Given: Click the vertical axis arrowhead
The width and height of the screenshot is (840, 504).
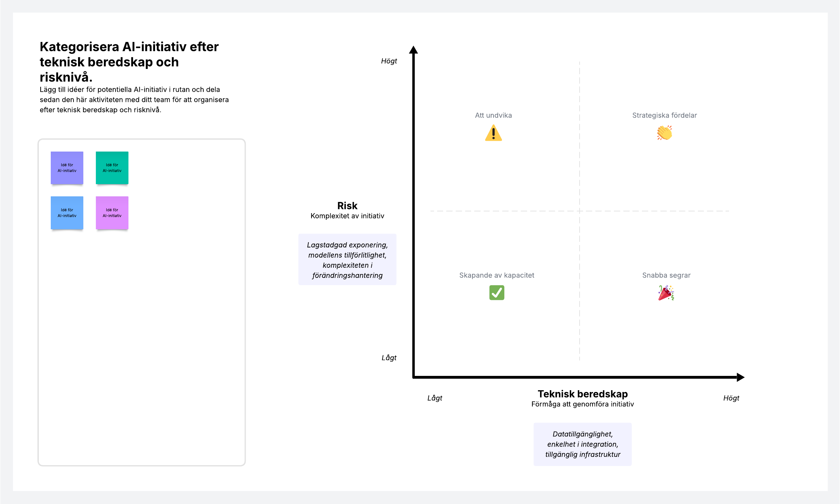Looking at the screenshot, I should (x=413, y=50).
